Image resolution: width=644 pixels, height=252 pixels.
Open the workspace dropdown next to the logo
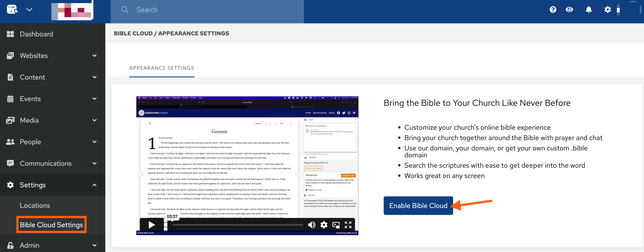[29, 9]
